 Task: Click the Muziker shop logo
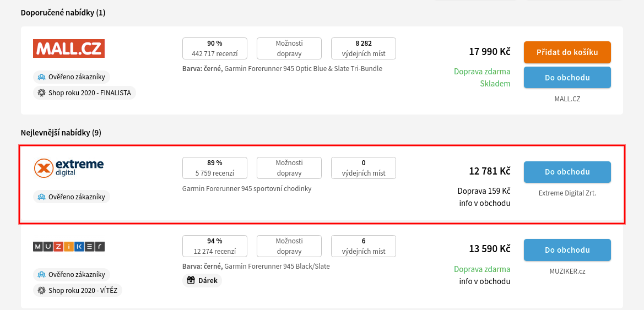pos(69,246)
